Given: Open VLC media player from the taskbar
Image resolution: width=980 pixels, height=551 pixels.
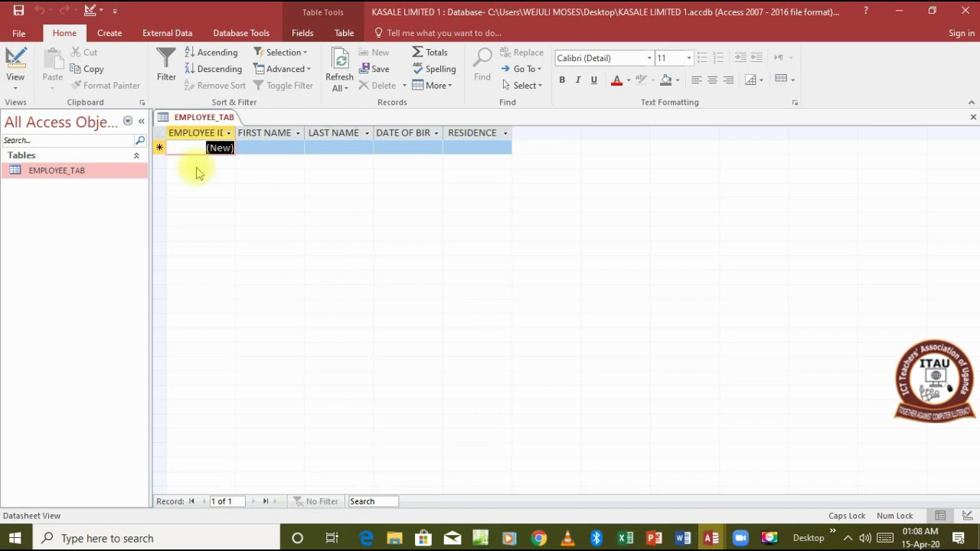Looking at the screenshot, I should (568, 538).
